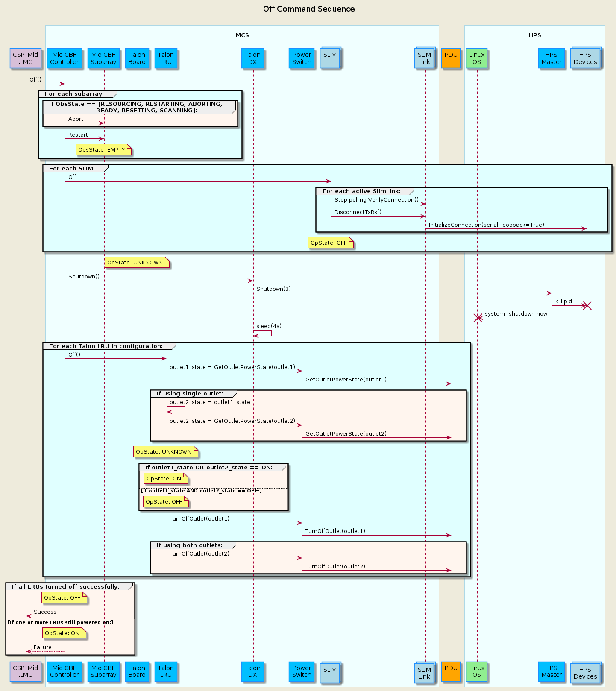Click the top Mid.CBF Controller participant box

click(x=65, y=58)
